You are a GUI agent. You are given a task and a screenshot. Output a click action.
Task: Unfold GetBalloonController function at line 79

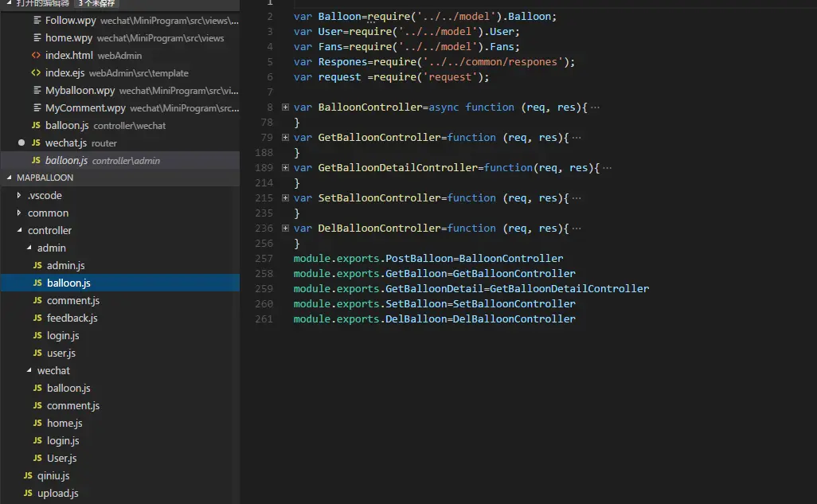[285, 138]
